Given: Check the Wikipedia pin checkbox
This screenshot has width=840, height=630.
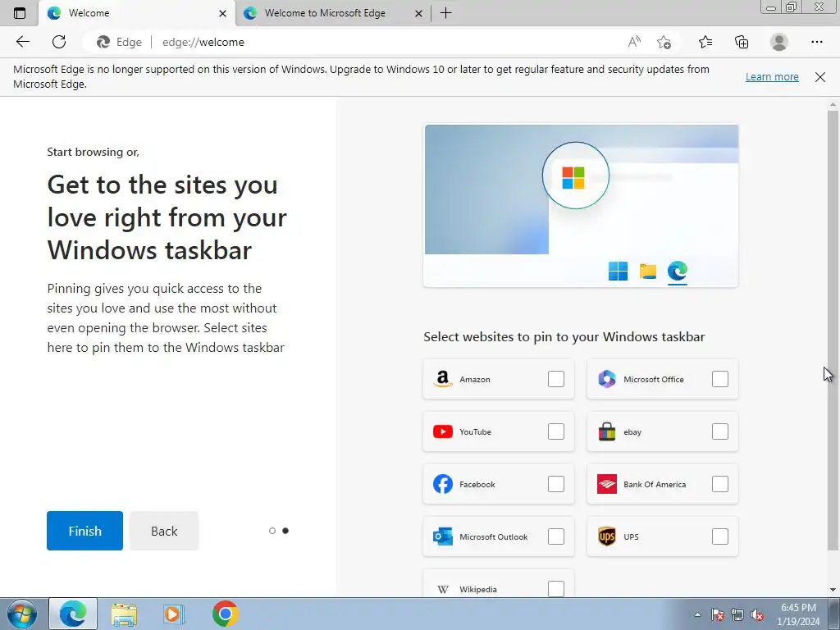Looking at the screenshot, I should click(556, 589).
